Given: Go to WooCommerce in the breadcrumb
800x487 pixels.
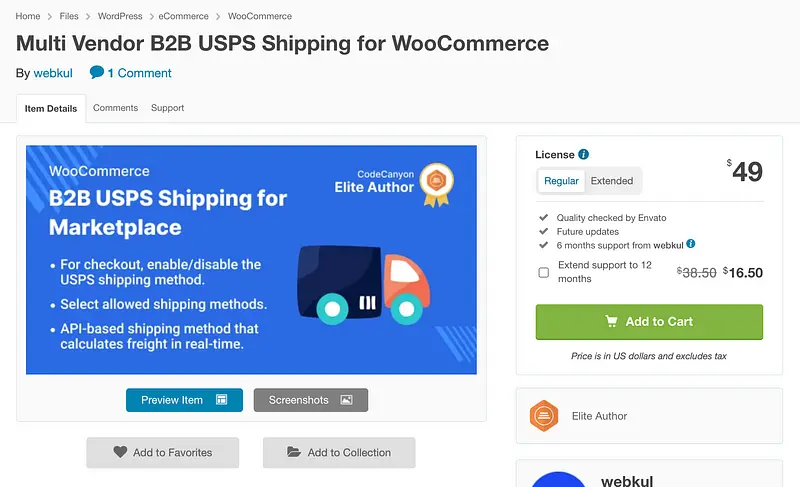Looking at the screenshot, I should [260, 16].
